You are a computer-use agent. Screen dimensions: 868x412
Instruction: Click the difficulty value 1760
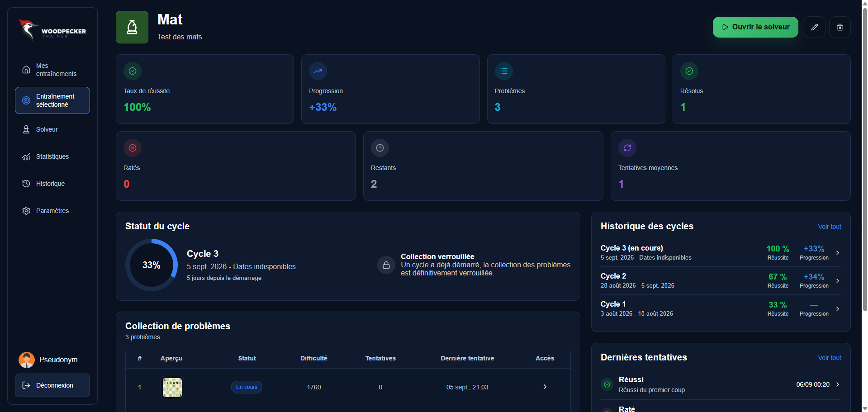click(314, 387)
